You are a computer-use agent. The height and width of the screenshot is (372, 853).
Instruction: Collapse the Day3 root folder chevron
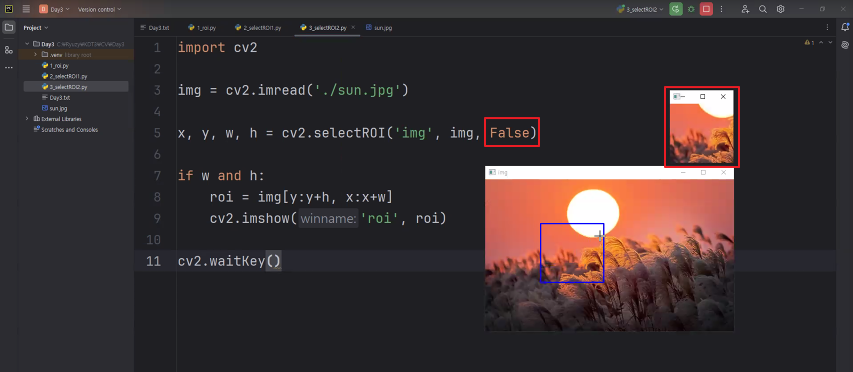pos(27,44)
